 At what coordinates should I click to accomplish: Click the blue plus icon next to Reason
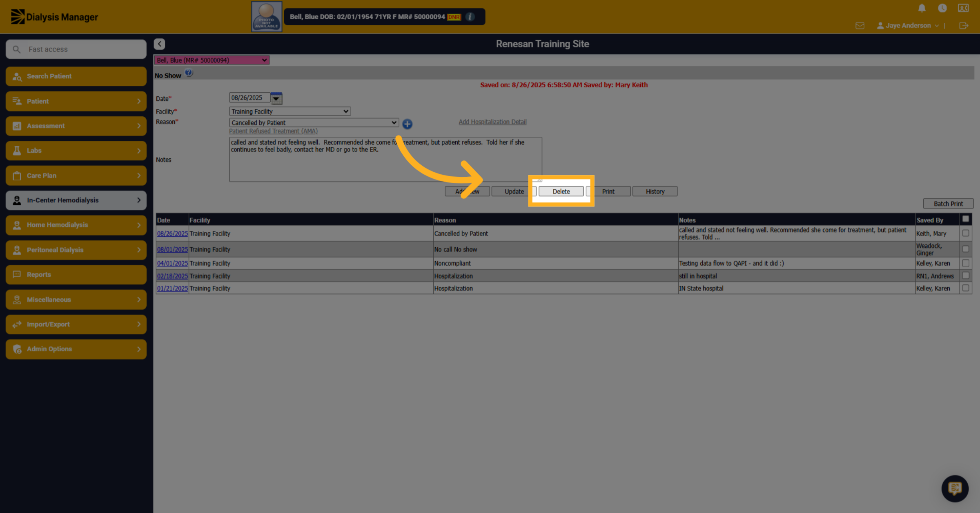tap(407, 124)
